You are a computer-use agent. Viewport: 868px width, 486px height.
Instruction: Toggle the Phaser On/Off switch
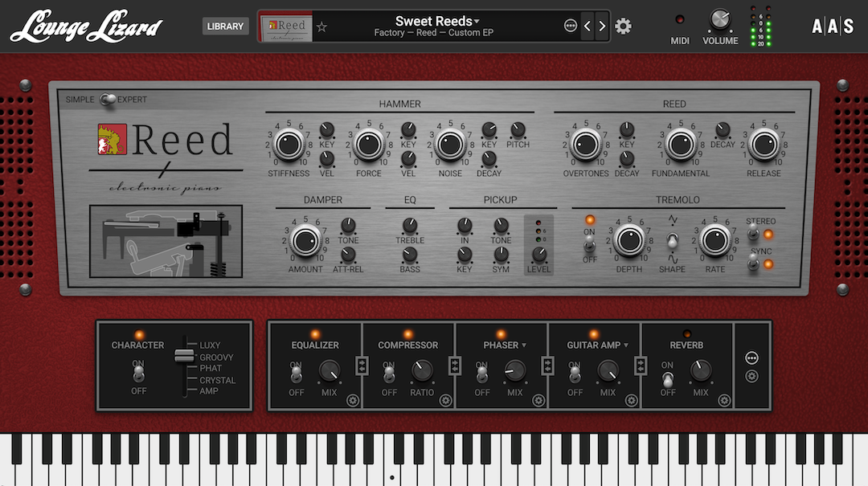(x=482, y=375)
